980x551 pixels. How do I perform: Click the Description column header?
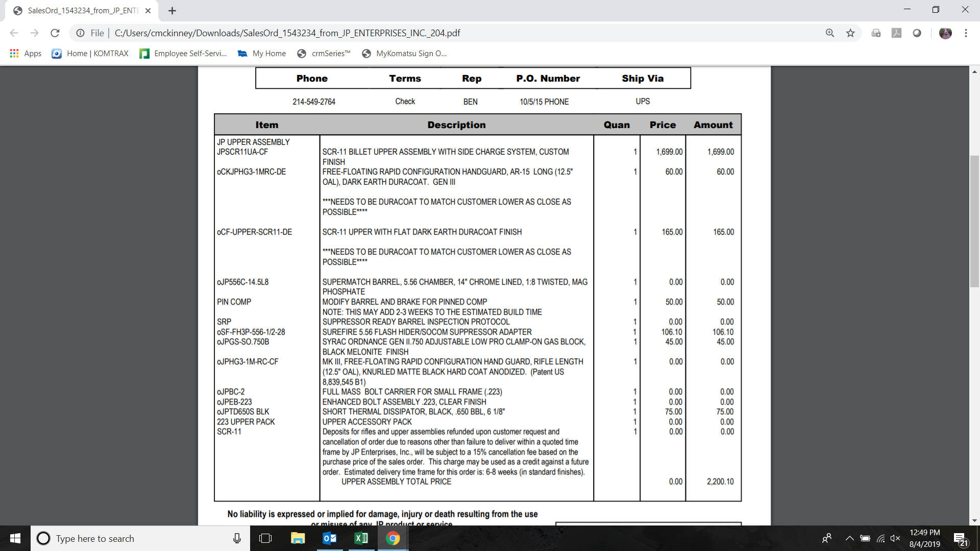point(456,125)
